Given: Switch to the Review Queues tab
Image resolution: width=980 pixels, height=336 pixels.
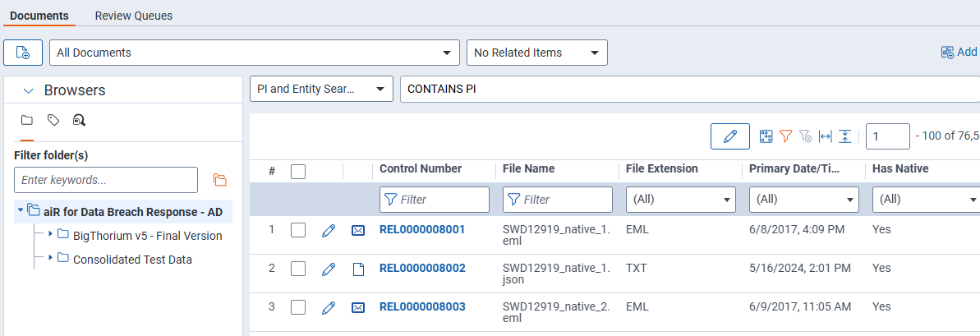Looking at the screenshot, I should 134,16.
